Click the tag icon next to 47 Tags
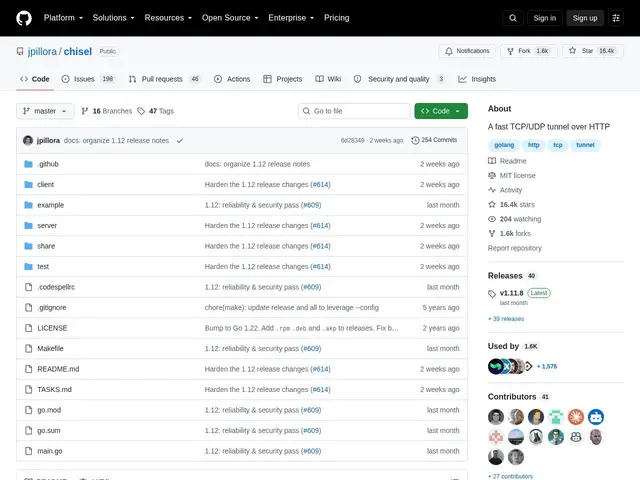 [x=141, y=111]
